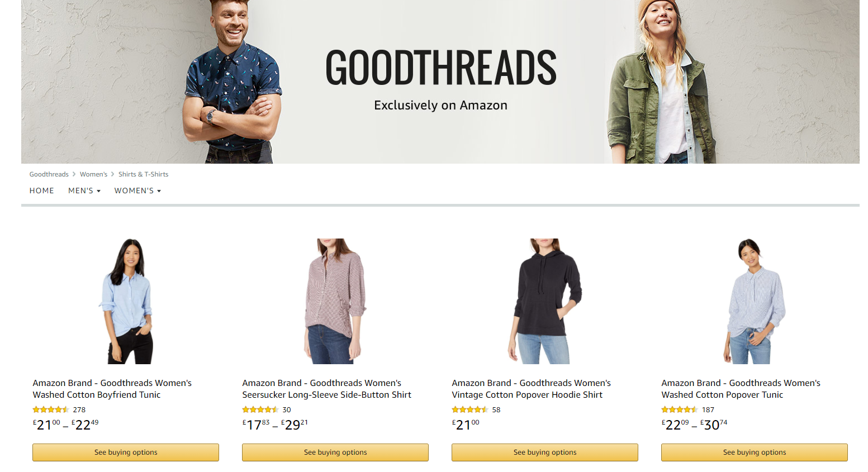Viewport: 868px width, 472px height.
Task: See buying options for Popover Hoodie Shirt
Action: click(x=545, y=452)
